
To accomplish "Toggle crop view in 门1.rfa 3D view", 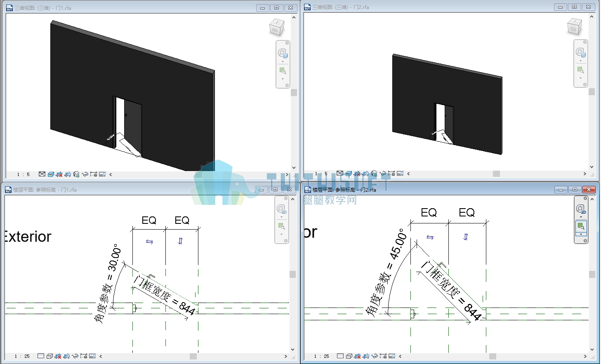I will (59, 174).
